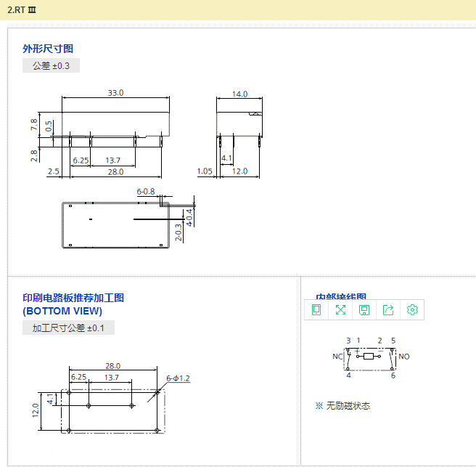Click the ※ 无励磁状态 note text
Image resolution: width=476 pixels, height=467 pixels.
(x=342, y=406)
